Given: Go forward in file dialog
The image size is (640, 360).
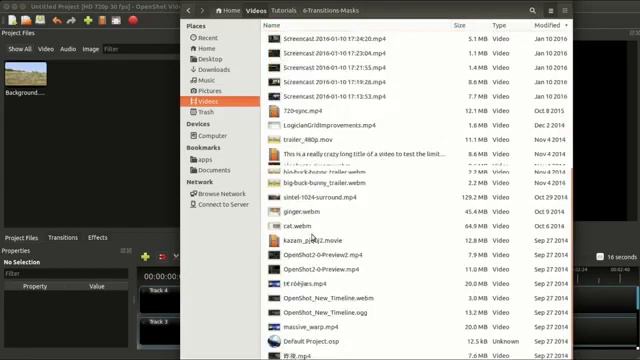Looking at the screenshot, I should pos(202,11).
